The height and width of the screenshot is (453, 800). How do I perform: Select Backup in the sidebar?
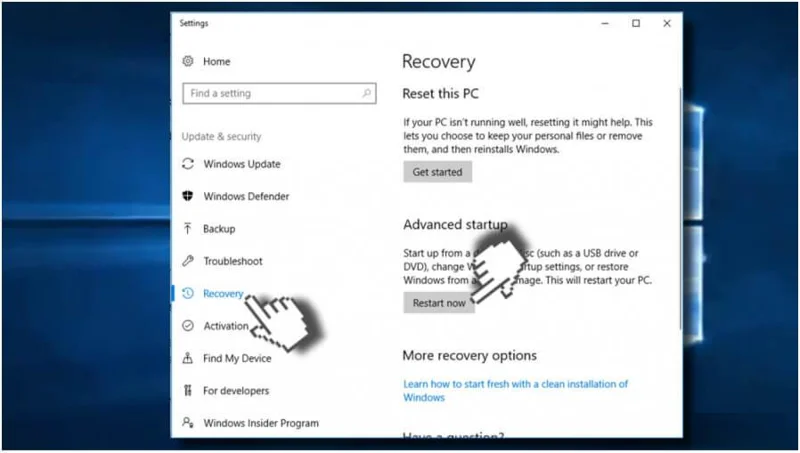coord(219,229)
